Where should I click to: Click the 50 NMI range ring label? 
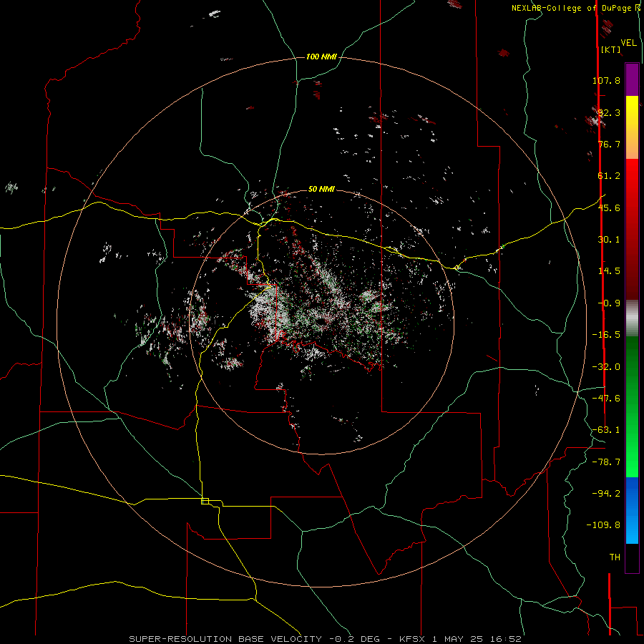tap(321, 189)
